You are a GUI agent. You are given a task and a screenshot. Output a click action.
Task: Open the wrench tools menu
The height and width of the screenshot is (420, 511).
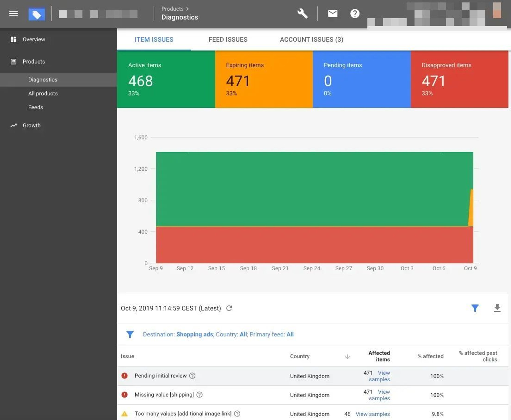click(x=302, y=14)
